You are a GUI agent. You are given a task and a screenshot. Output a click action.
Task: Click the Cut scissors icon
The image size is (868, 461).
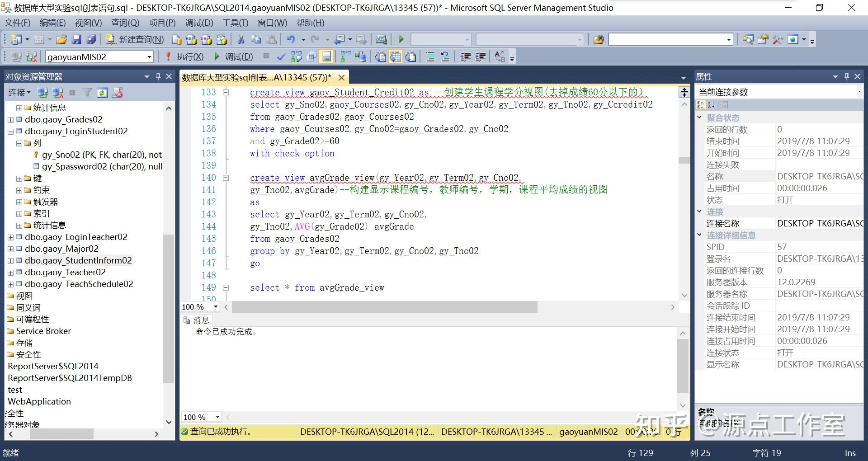241,40
